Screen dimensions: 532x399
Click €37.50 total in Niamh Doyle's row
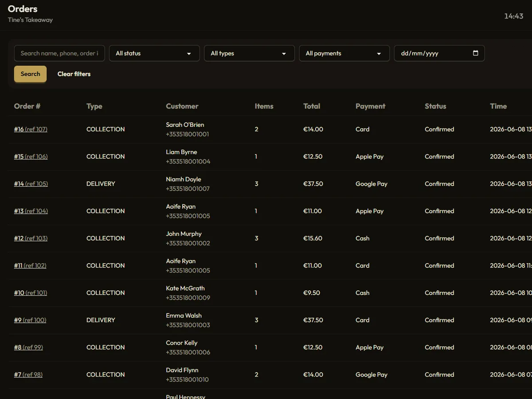coord(313,184)
